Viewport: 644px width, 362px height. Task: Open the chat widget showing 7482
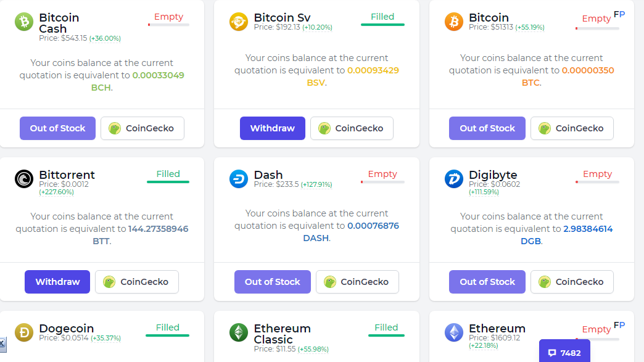click(x=564, y=353)
